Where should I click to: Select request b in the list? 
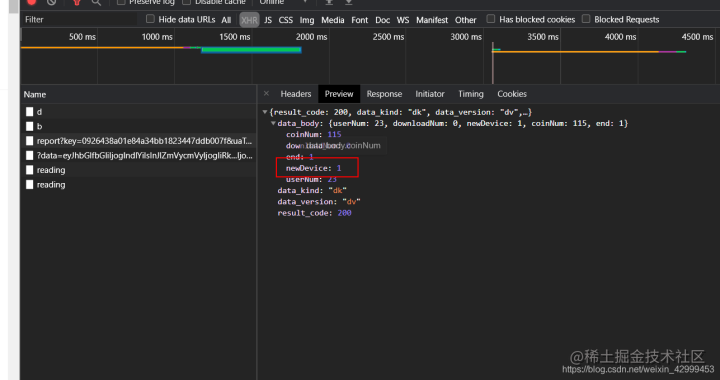tap(138, 126)
